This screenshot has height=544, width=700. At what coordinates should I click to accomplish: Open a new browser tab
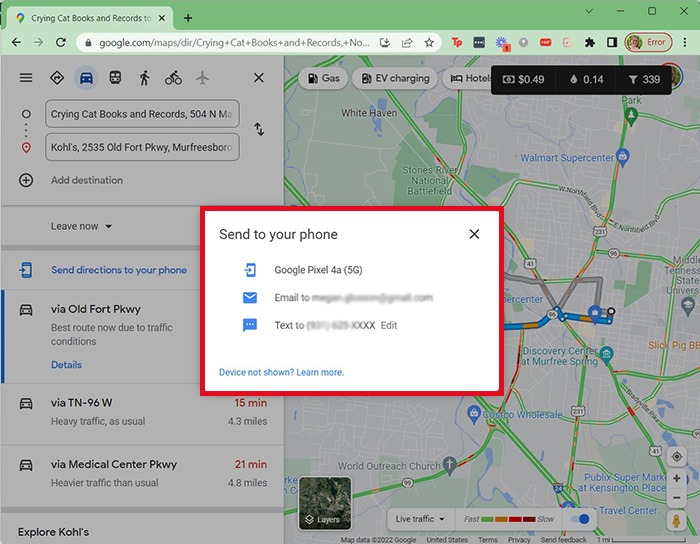pyautogui.click(x=188, y=18)
